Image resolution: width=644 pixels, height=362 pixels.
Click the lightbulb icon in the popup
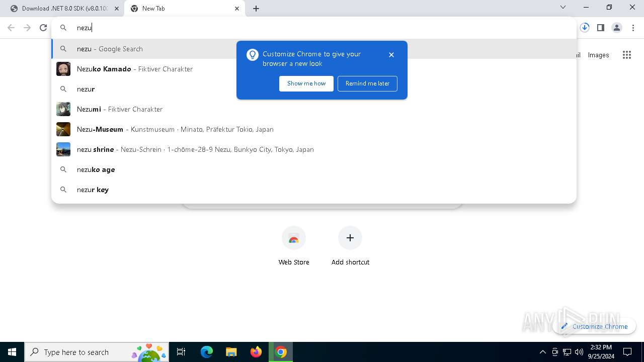coord(253,55)
